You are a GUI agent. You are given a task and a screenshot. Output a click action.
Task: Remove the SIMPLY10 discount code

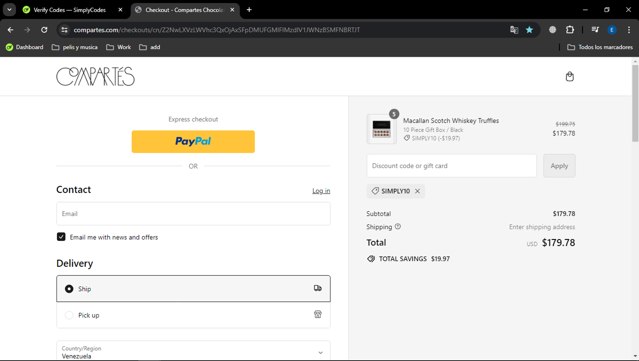click(418, 191)
